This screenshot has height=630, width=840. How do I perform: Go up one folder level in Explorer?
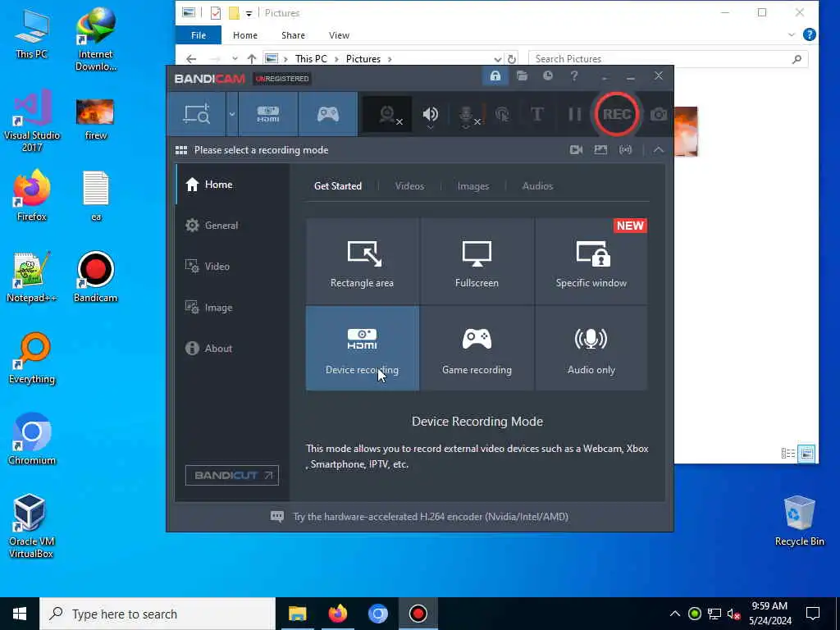click(252, 59)
